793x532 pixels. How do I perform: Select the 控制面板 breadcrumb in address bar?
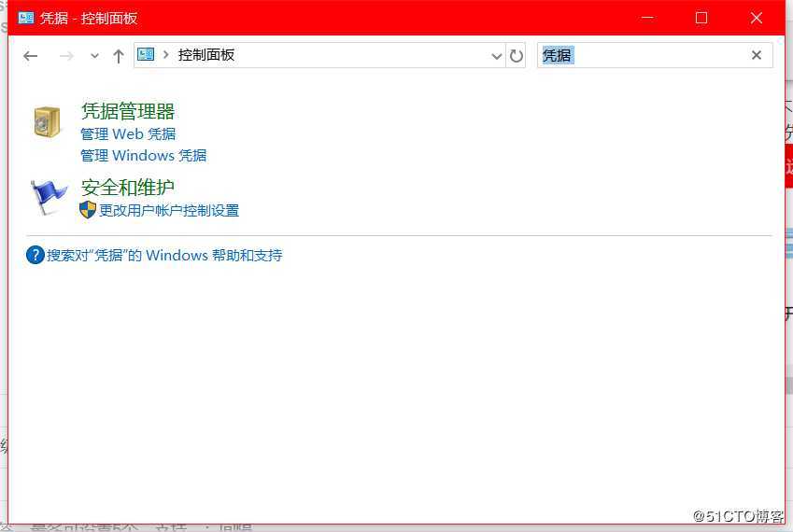click(x=206, y=54)
